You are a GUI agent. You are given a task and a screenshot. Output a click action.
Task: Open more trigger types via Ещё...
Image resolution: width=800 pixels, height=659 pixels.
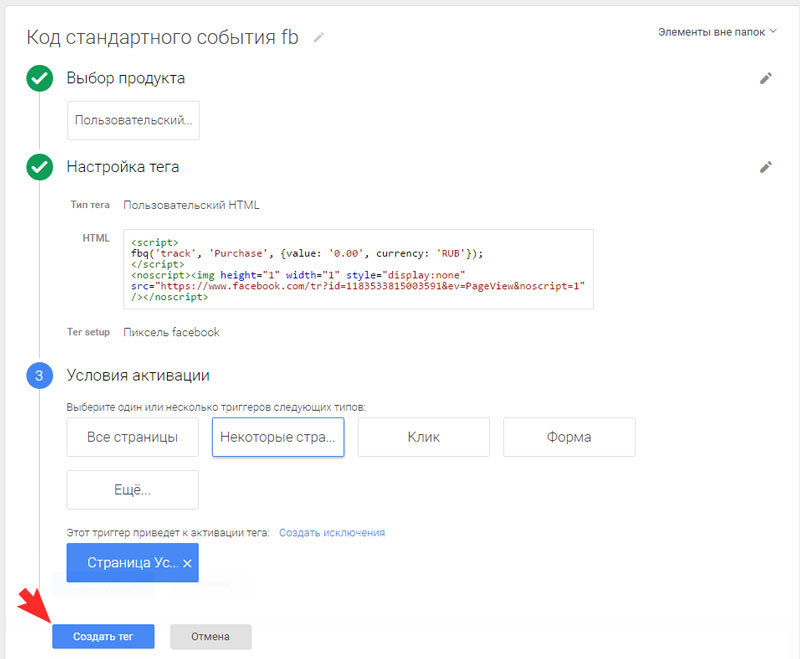coord(133,490)
